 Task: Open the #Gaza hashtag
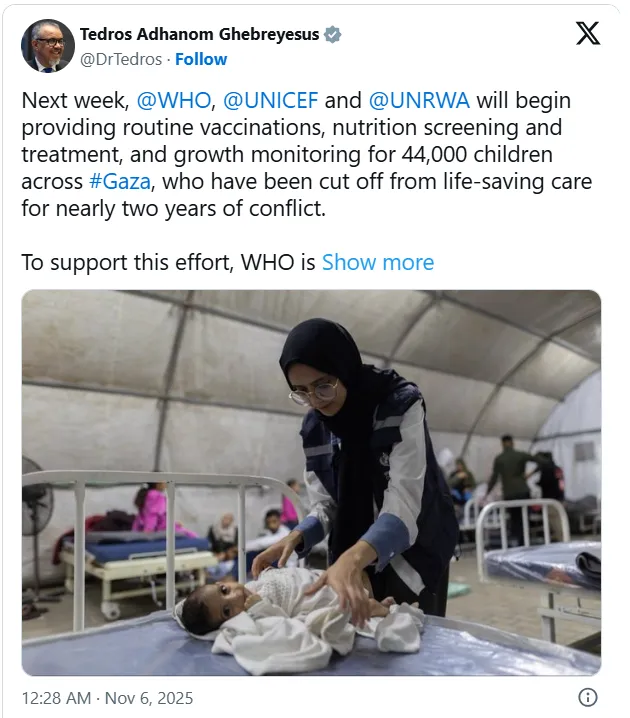coord(119,182)
